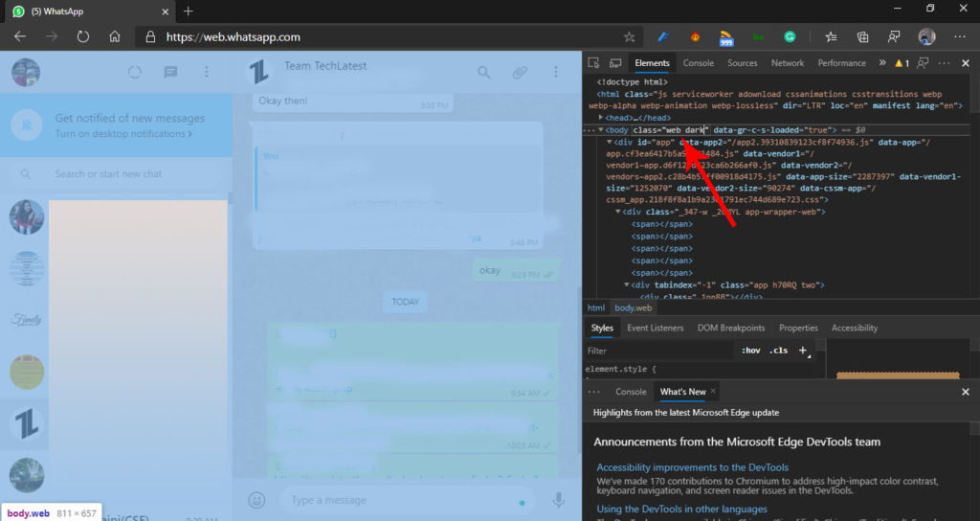Open the Performance tab
The width and height of the screenshot is (980, 521).
pyautogui.click(x=842, y=63)
